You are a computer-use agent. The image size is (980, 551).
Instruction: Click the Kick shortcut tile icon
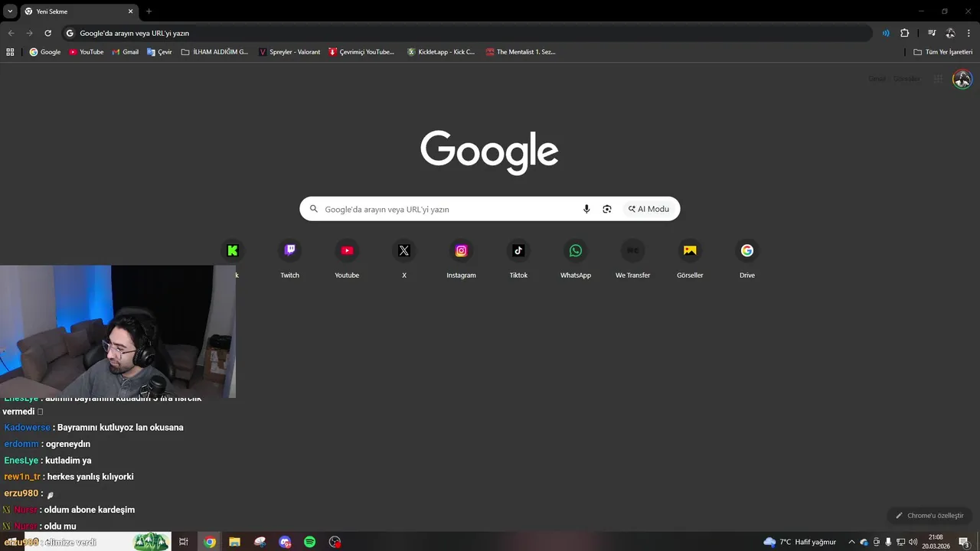point(233,250)
